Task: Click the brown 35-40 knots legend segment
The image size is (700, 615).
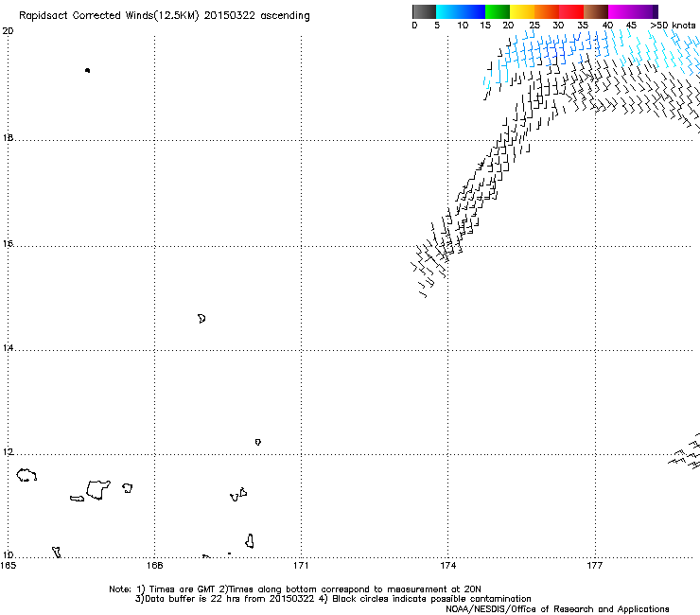Action: [596, 11]
